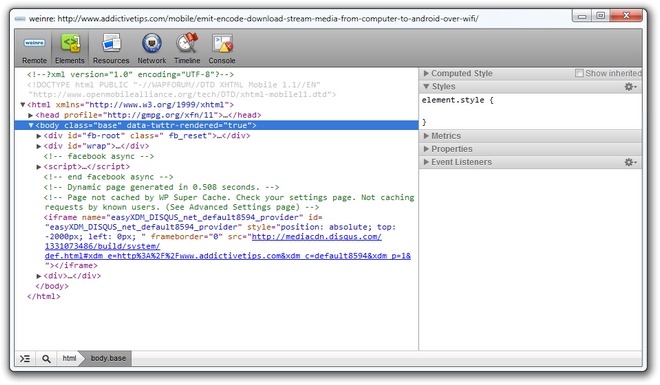This screenshot has height=385, width=660.
Task: Select the closing </body> tag
Action: [x=52, y=286]
